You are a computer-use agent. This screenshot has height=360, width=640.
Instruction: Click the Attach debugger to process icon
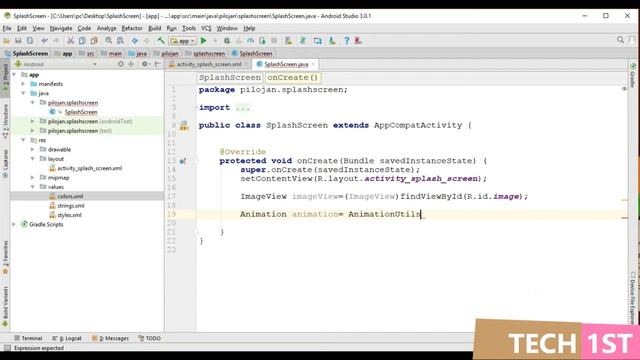point(262,41)
